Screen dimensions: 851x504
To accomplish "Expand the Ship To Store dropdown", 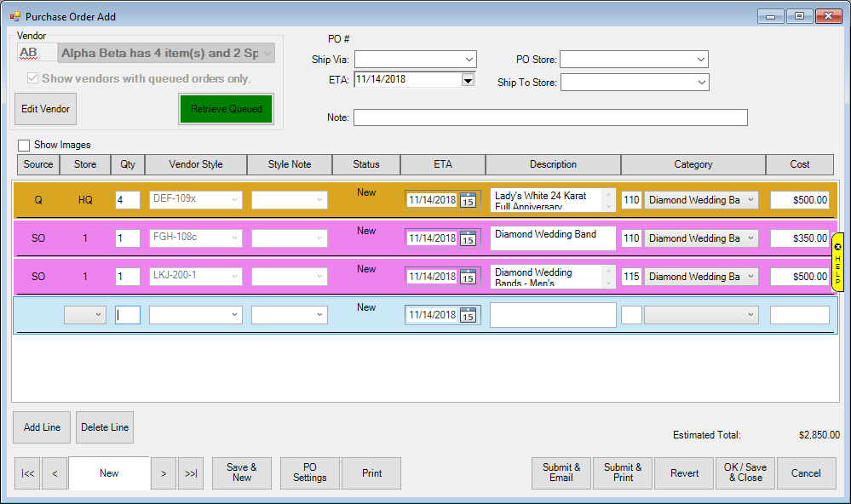I will (x=700, y=83).
